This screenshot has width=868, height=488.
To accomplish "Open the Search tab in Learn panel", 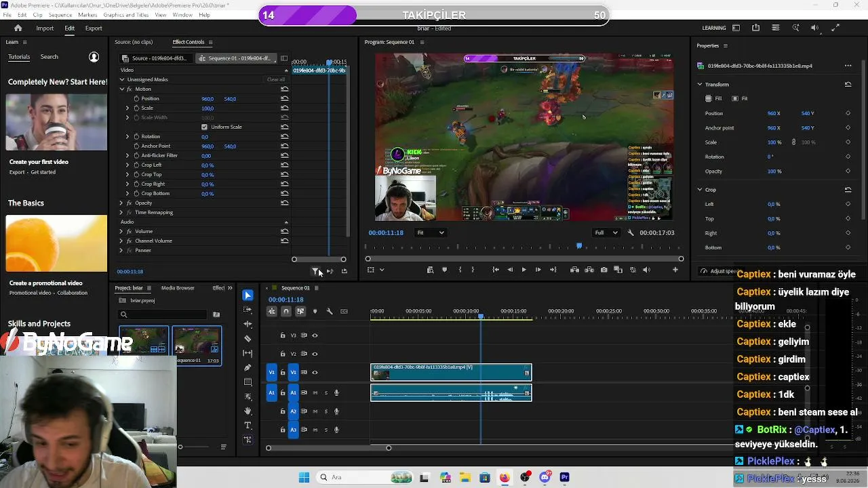I will pyautogui.click(x=49, y=57).
